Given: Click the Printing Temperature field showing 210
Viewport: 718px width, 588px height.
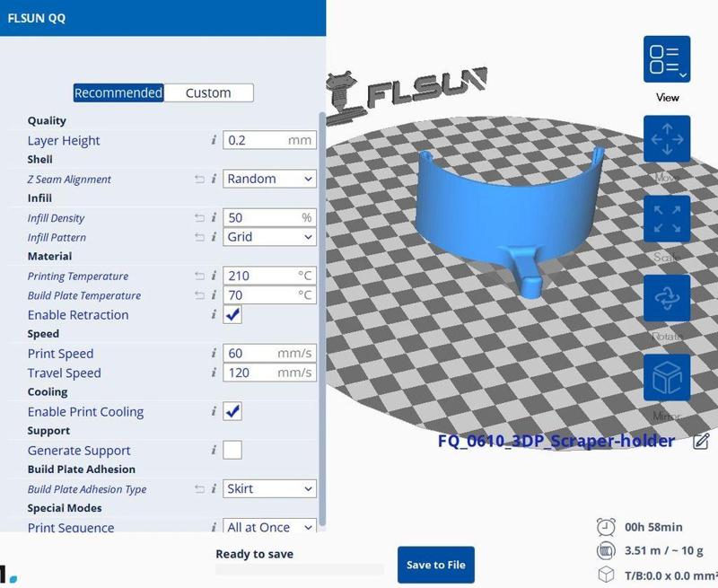Looking at the screenshot, I should 270,276.
